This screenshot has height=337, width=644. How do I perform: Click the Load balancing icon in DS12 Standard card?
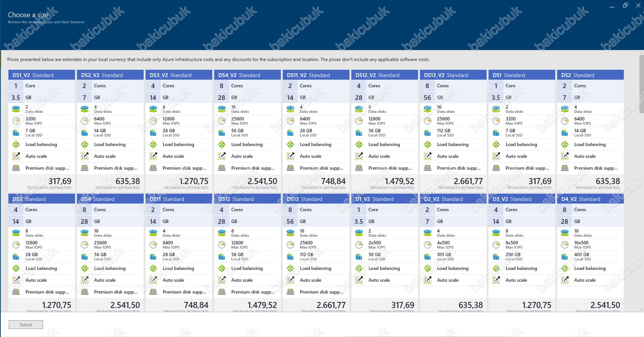pos(222,268)
